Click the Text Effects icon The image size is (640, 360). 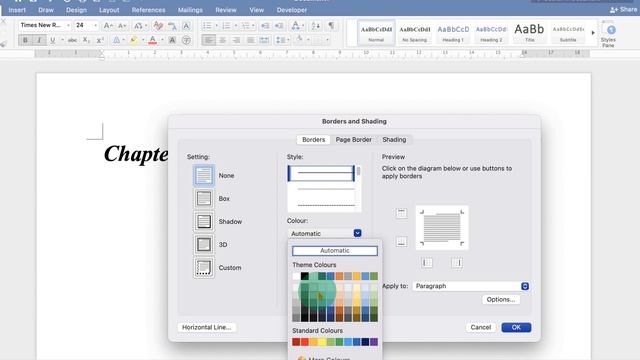coord(117,40)
